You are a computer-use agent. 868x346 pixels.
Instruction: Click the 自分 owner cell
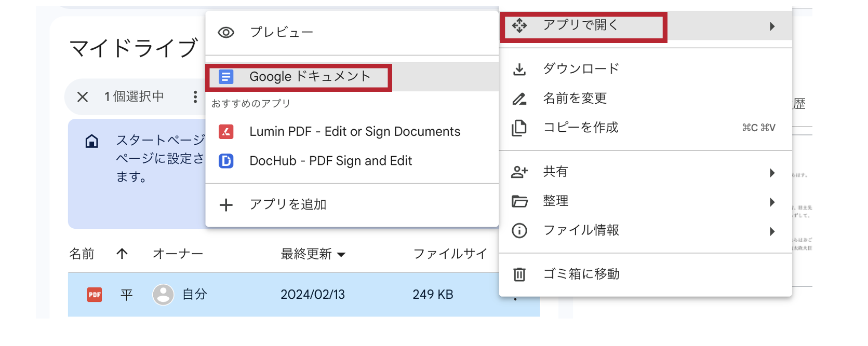point(195,295)
